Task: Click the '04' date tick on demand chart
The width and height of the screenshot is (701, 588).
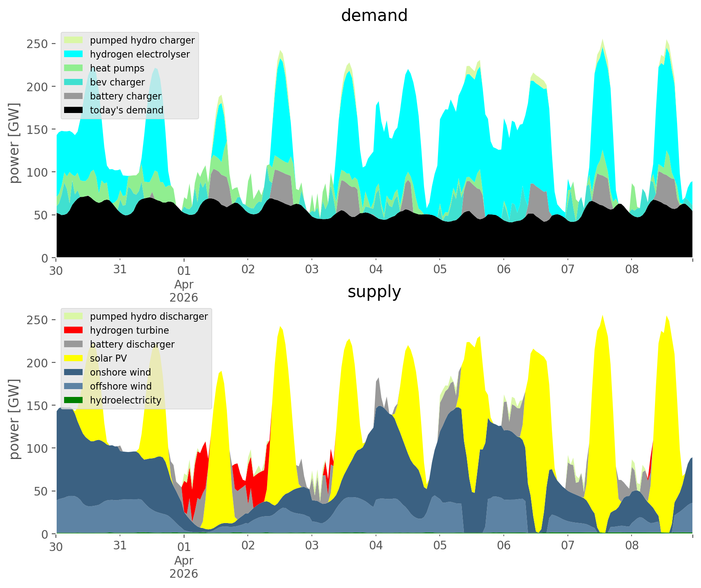Action: click(376, 270)
